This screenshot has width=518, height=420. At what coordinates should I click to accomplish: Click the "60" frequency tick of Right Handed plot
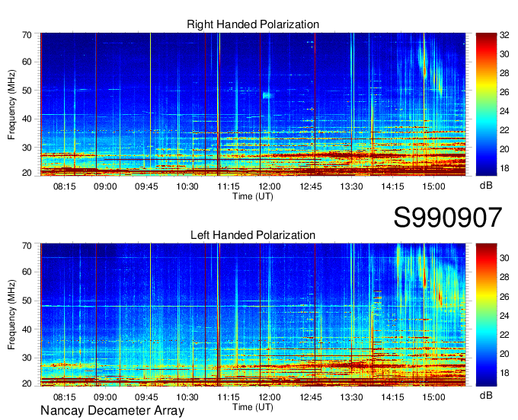pos(27,62)
